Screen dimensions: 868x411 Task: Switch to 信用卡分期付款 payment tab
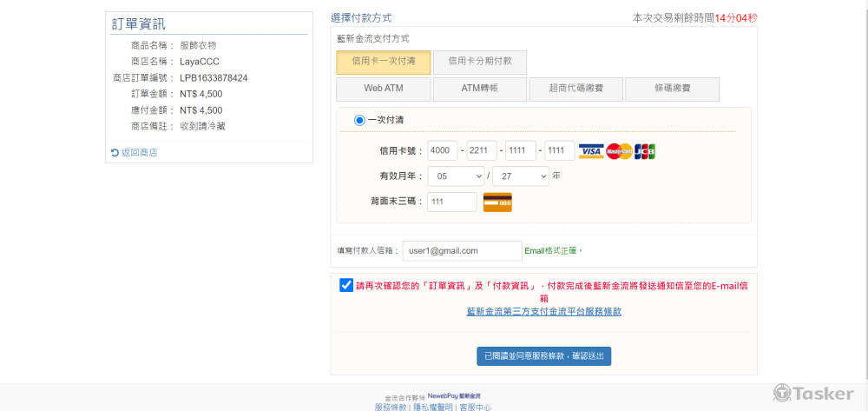click(480, 62)
